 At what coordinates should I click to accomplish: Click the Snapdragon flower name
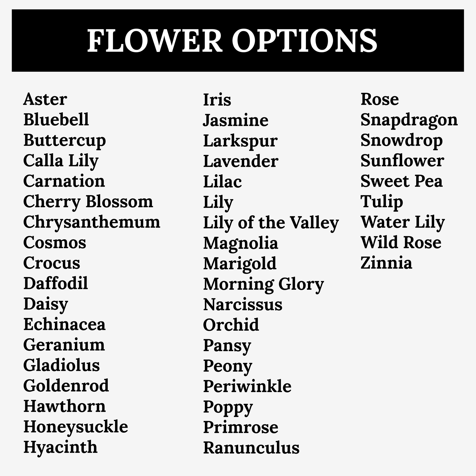pyautogui.click(x=409, y=120)
